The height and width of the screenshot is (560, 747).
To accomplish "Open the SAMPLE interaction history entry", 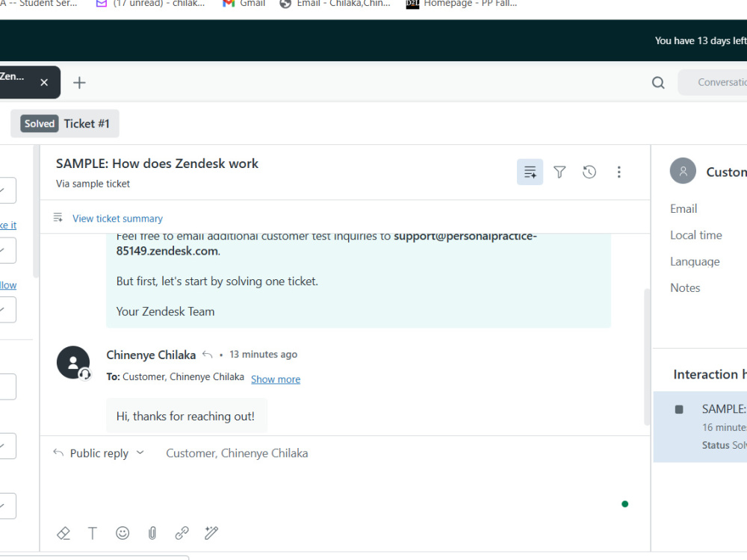I will pos(700,426).
